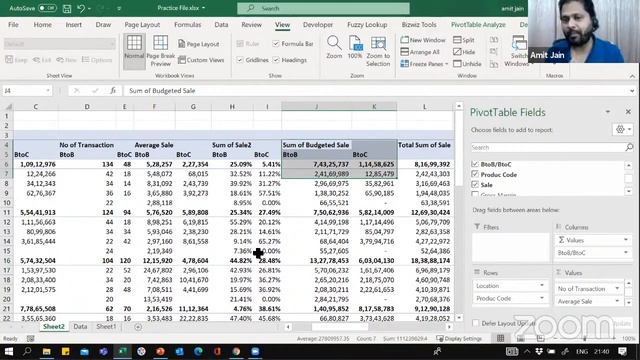The height and width of the screenshot is (360, 640).
Task: Click the Save icon in title bar
Action: pos(67,8)
